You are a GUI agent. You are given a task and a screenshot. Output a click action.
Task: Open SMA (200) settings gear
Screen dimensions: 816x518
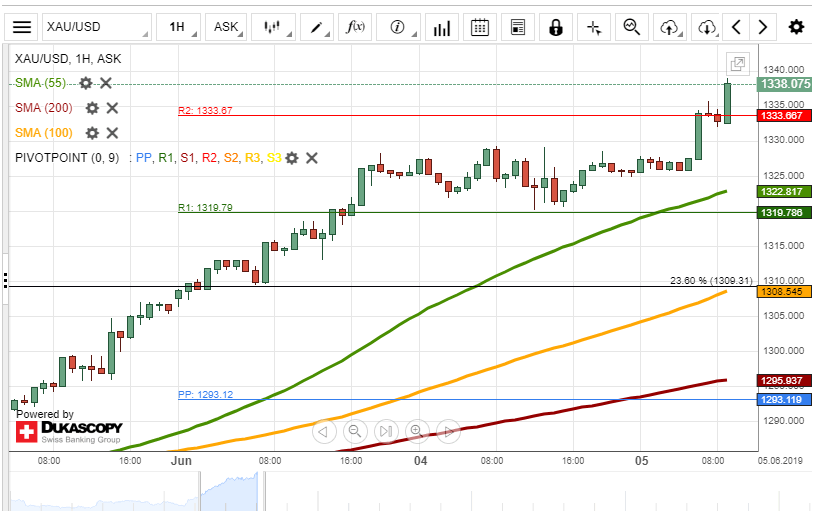pyautogui.click(x=92, y=108)
